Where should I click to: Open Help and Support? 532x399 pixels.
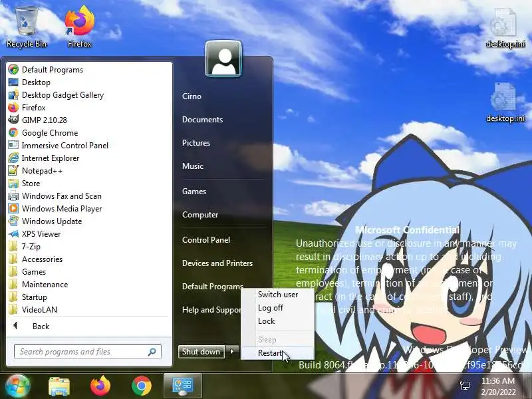211,310
